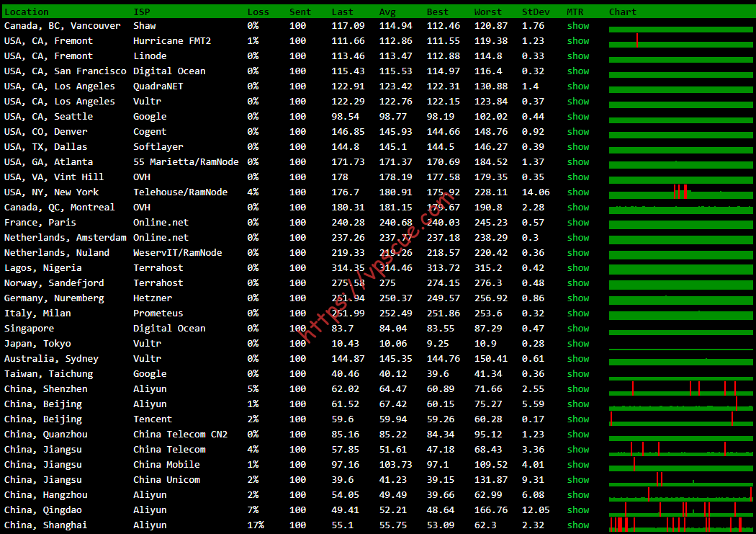Click the Hurricane FMT2 latency chart

[x=681, y=41]
